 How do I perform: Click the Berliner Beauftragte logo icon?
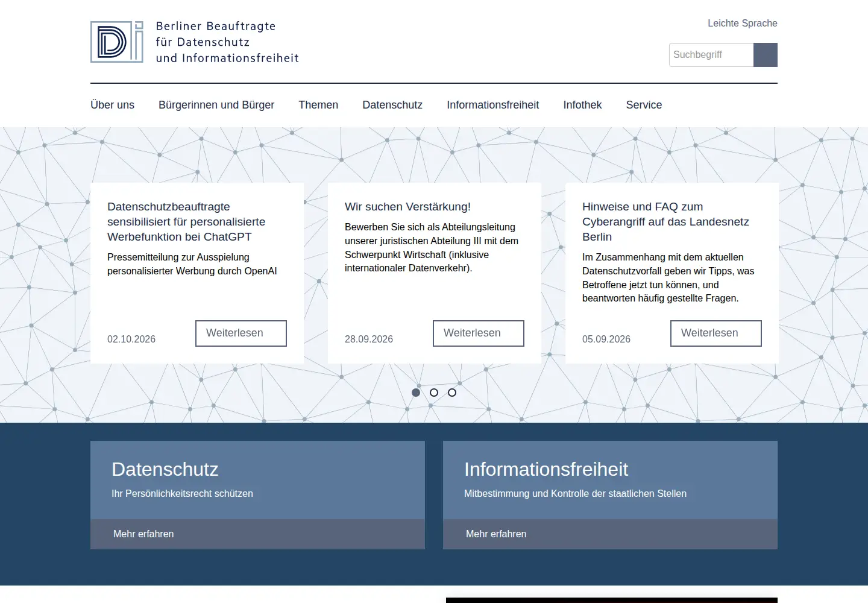point(117,42)
